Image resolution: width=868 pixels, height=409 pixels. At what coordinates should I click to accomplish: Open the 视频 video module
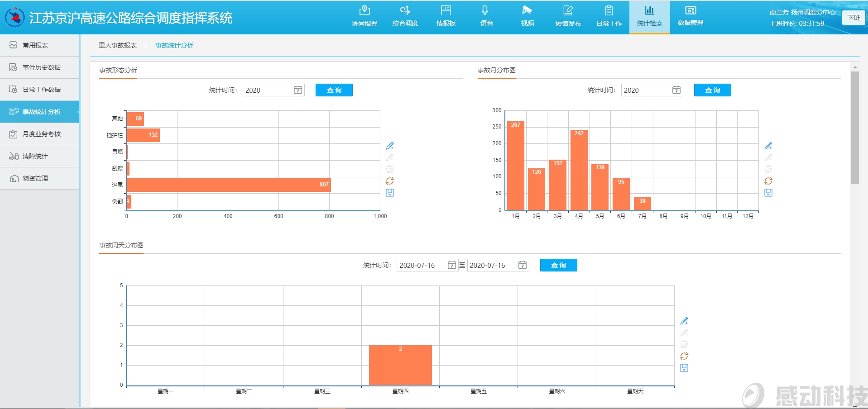click(527, 16)
